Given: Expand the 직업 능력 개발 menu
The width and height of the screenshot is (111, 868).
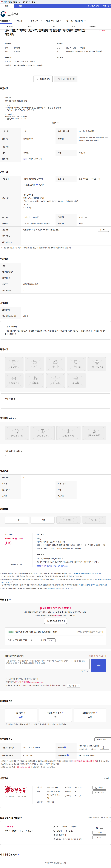Looking at the screenshot, I should click(54, 21).
